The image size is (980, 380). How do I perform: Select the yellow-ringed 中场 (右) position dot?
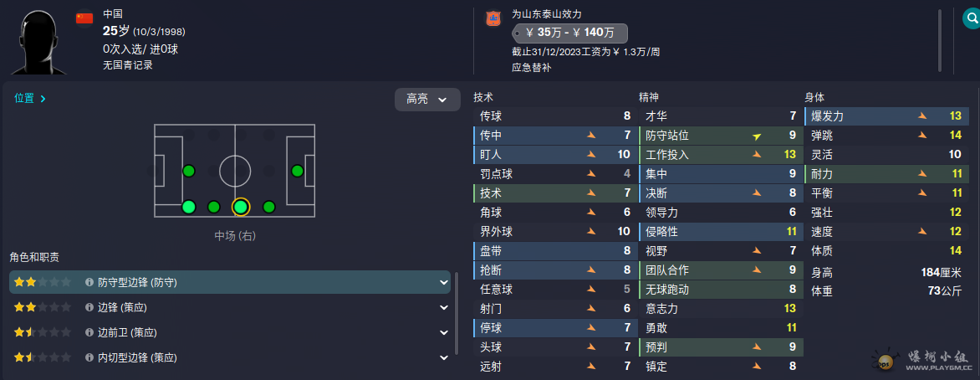pyautogui.click(x=241, y=207)
